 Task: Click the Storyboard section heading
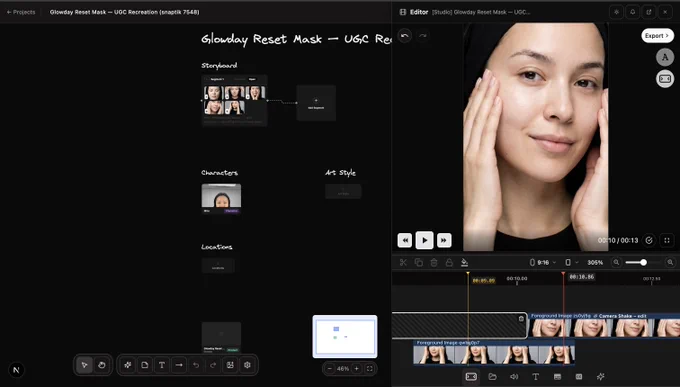click(219, 66)
